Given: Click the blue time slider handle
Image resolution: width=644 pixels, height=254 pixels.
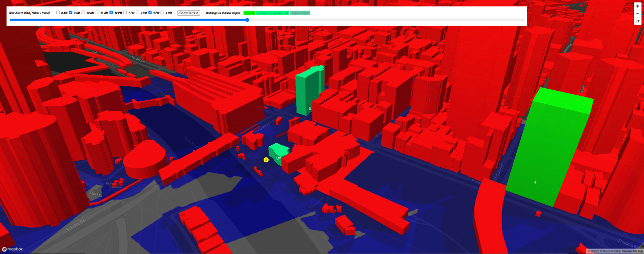Looking at the screenshot, I should 247,20.
